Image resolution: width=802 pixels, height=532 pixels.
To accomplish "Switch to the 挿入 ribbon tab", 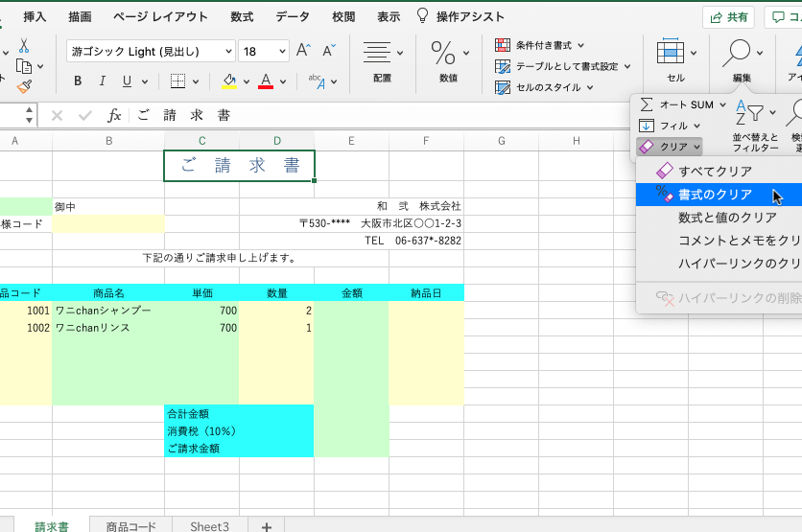I will click(x=35, y=17).
